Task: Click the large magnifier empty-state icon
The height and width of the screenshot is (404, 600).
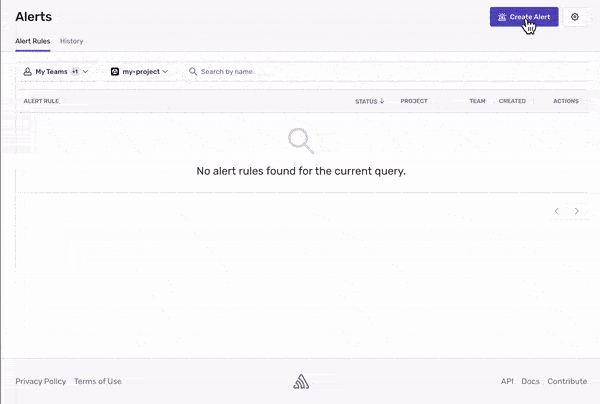Action: click(x=300, y=141)
